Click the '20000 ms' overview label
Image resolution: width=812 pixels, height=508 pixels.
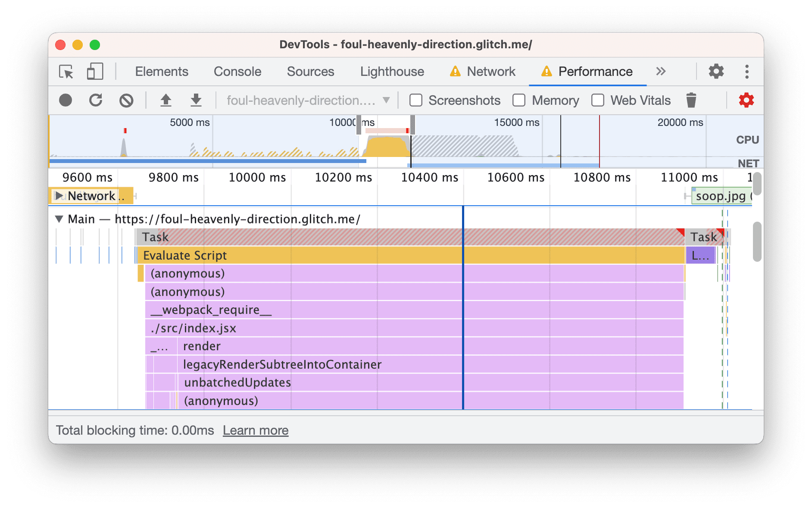(680, 122)
